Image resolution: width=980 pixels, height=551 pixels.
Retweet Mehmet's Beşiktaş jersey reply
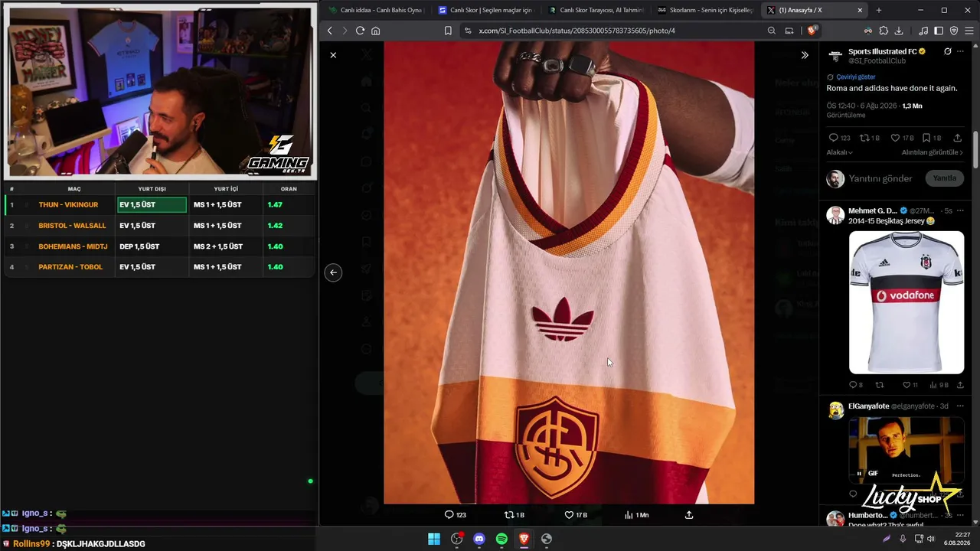pyautogui.click(x=880, y=385)
